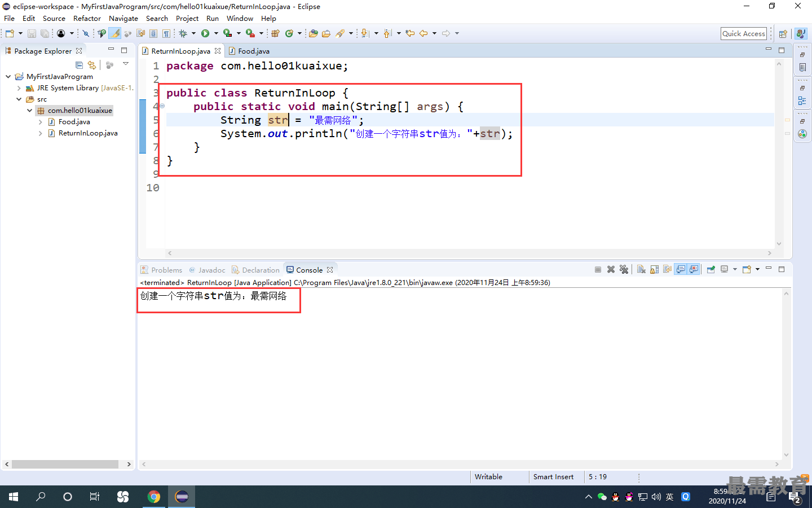
Task: Toggle the Pin Console icon
Action: point(710,269)
